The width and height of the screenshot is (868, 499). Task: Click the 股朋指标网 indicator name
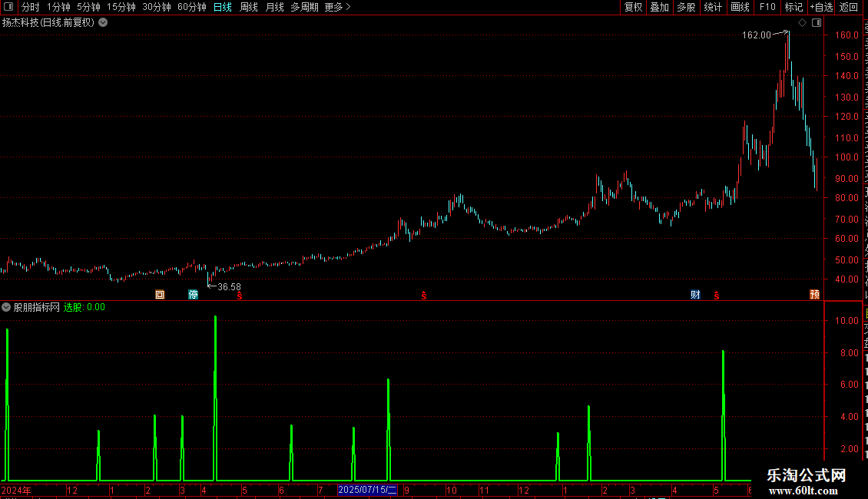(x=37, y=307)
